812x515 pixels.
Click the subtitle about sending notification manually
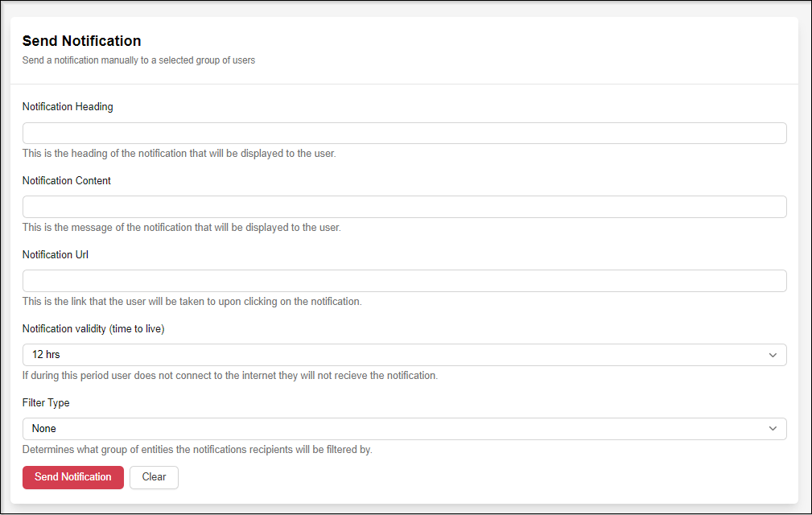coord(138,60)
